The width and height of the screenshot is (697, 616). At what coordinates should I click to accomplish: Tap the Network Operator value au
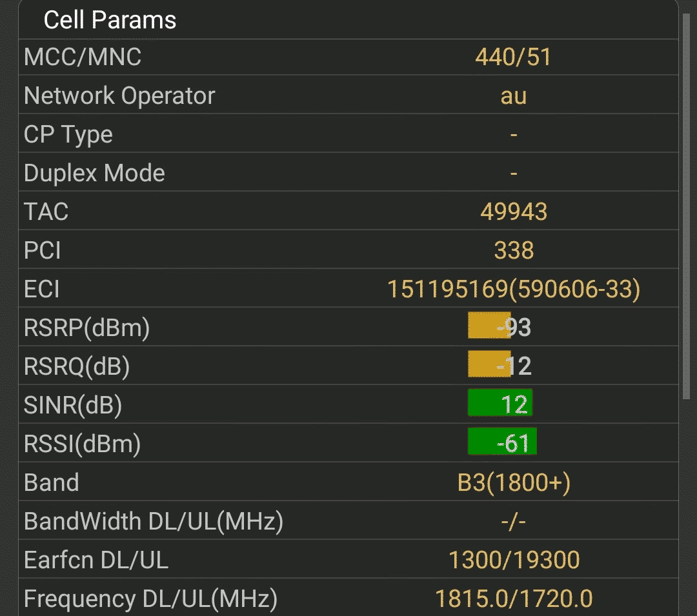pos(513,96)
